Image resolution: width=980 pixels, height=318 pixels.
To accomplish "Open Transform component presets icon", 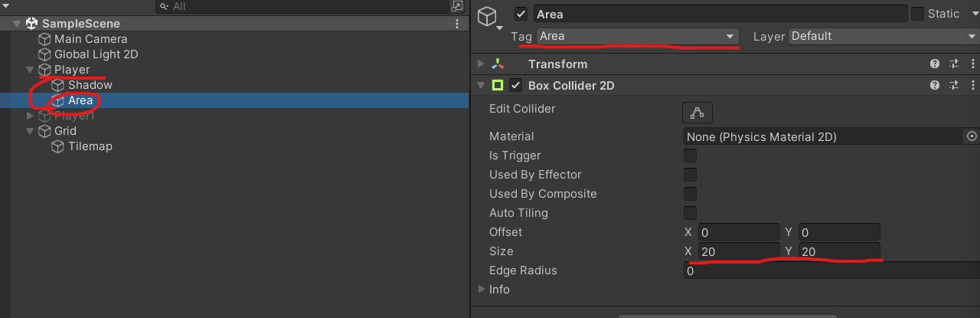I will [954, 64].
